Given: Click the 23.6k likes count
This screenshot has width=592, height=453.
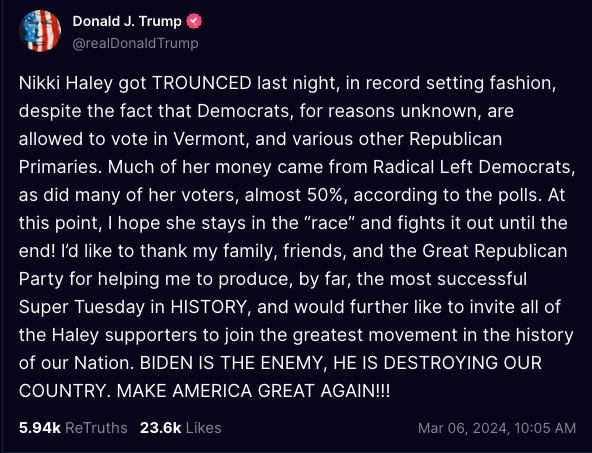Looking at the screenshot, I should pos(160,428).
